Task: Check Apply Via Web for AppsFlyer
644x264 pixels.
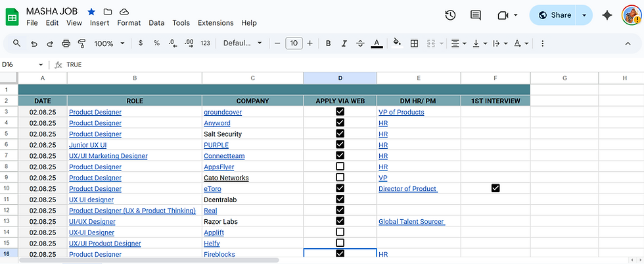Action: click(x=340, y=166)
